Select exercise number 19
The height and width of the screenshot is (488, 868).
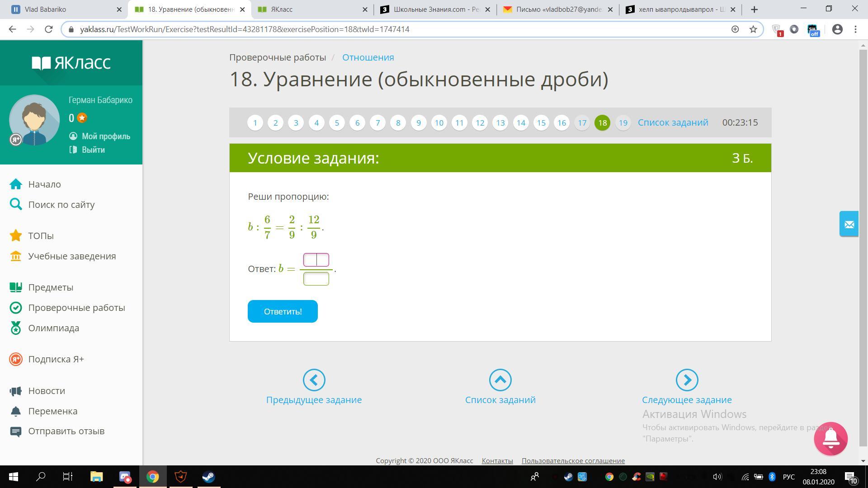623,123
